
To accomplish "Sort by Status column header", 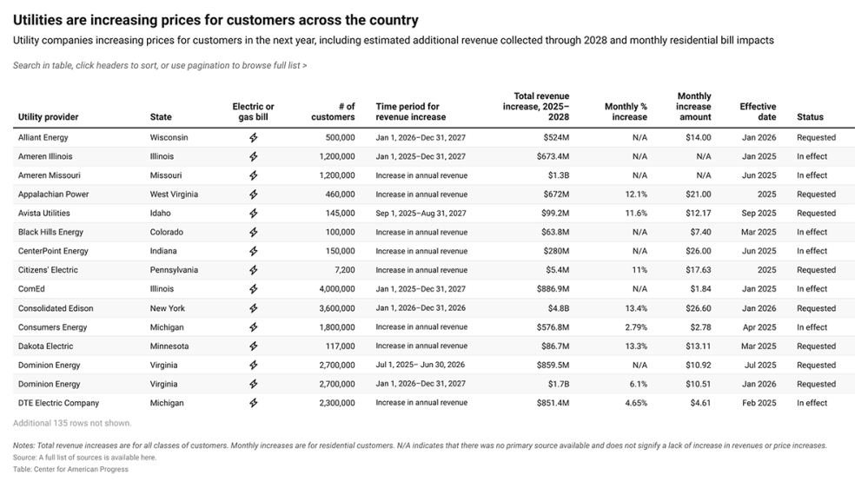I will tap(810, 117).
